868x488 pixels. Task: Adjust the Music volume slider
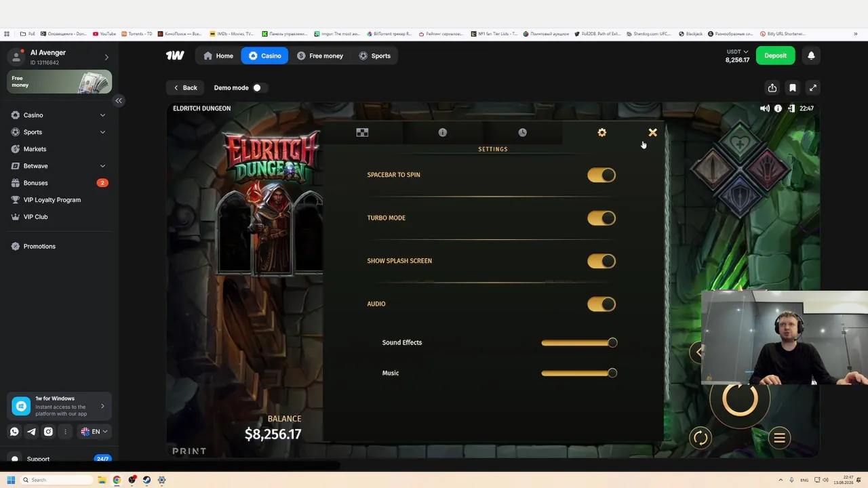pyautogui.click(x=579, y=373)
